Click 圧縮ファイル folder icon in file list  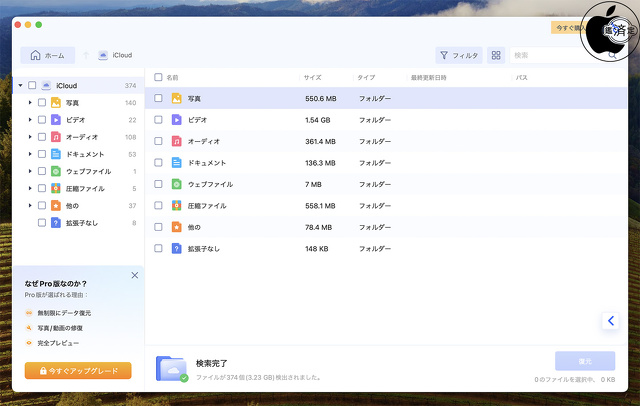click(176, 205)
